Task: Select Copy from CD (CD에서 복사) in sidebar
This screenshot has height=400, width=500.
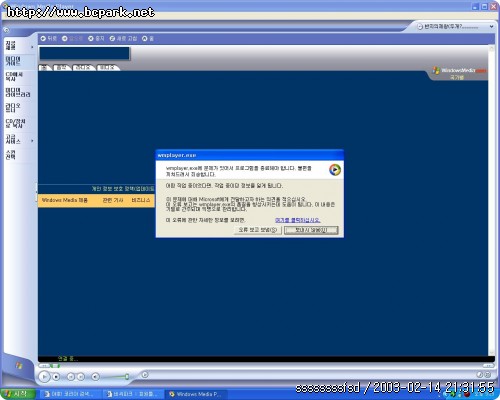Action: 14,76
